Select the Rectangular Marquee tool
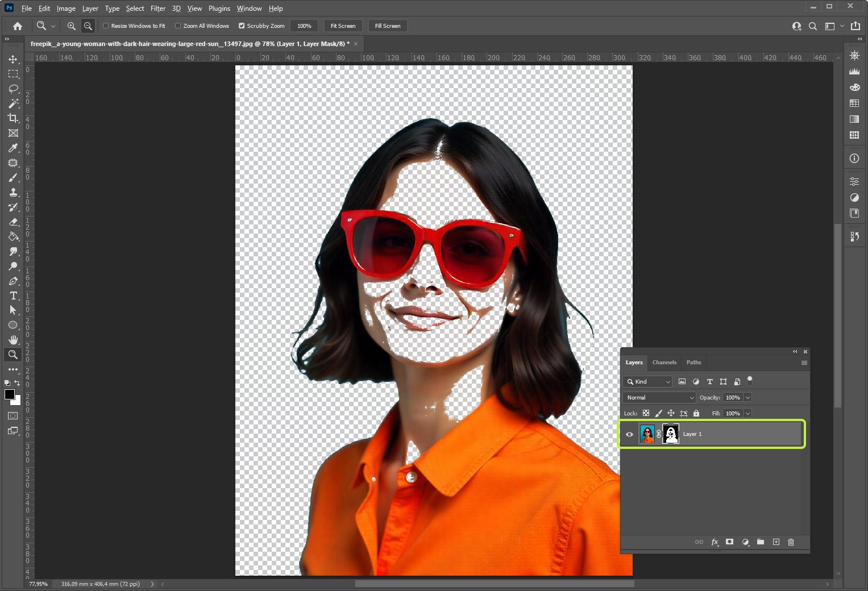Screen dimensions: 868x591 click(x=13, y=74)
